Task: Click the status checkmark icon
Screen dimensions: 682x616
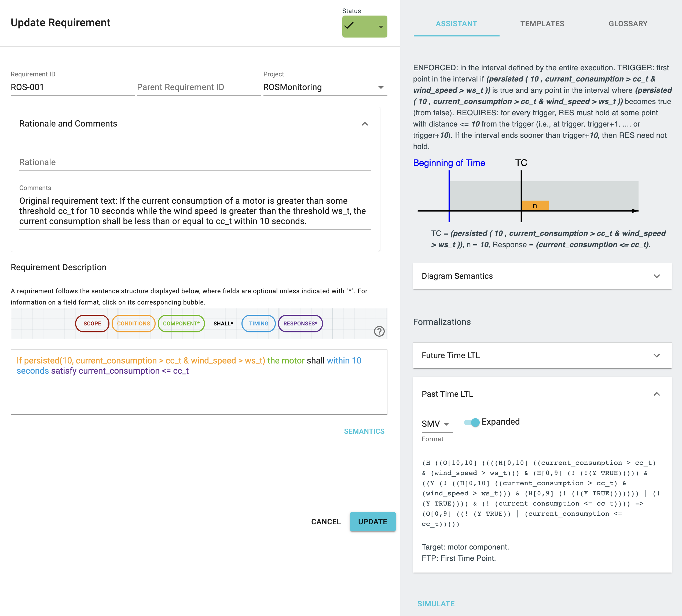Action: tap(349, 26)
